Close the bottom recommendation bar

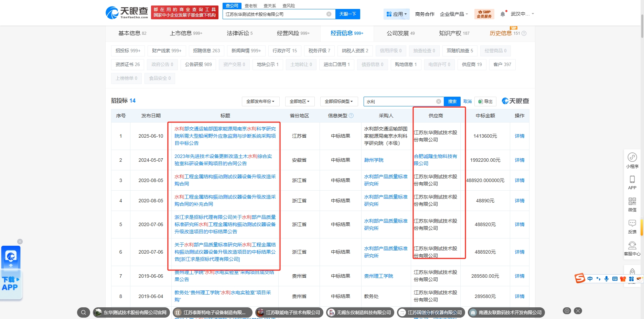tap(578, 311)
